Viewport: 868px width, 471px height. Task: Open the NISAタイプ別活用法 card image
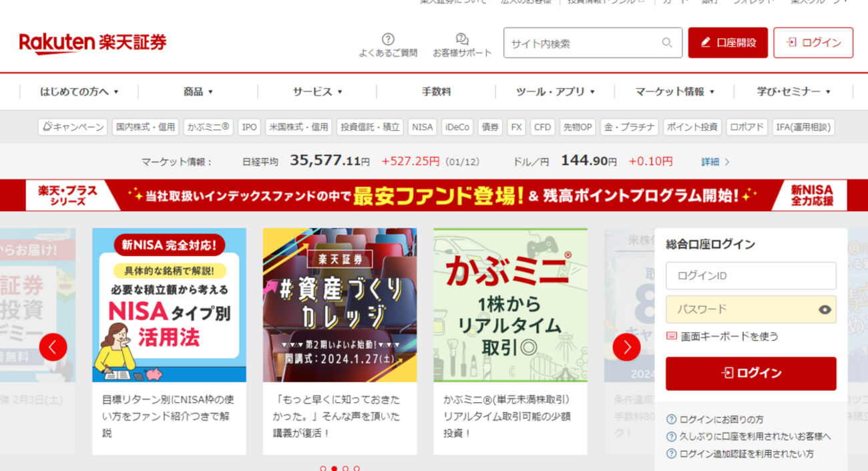coord(169,305)
